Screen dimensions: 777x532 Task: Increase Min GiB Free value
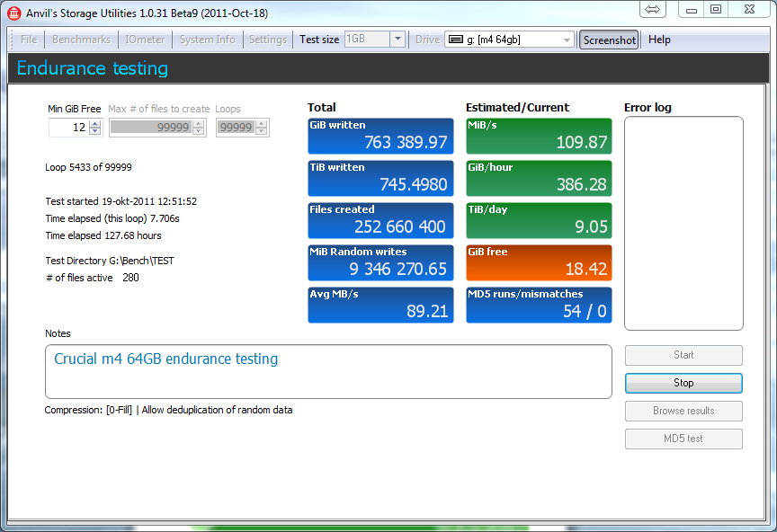click(95, 123)
